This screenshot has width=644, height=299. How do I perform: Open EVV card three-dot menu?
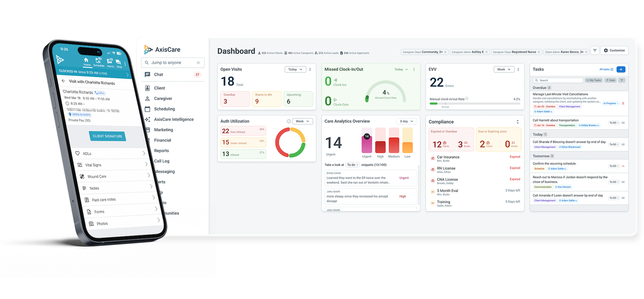(x=518, y=70)
